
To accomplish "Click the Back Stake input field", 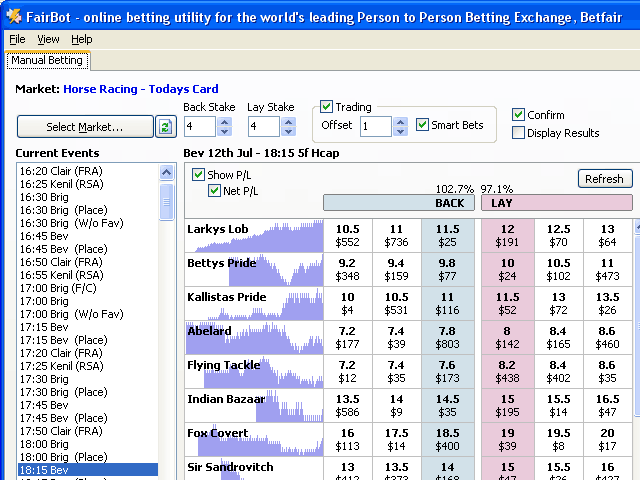I will point(200,127).
